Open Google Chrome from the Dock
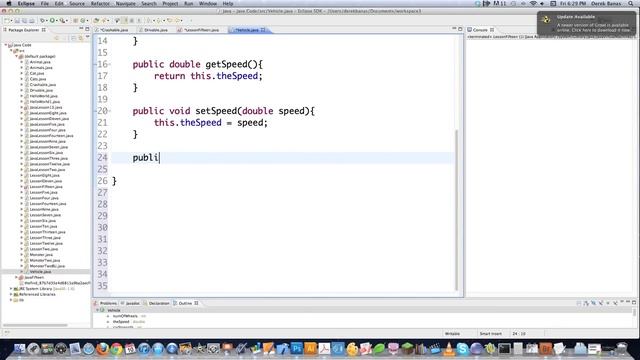The height and width of the screenshot is (360, 640). click(116, 349)
